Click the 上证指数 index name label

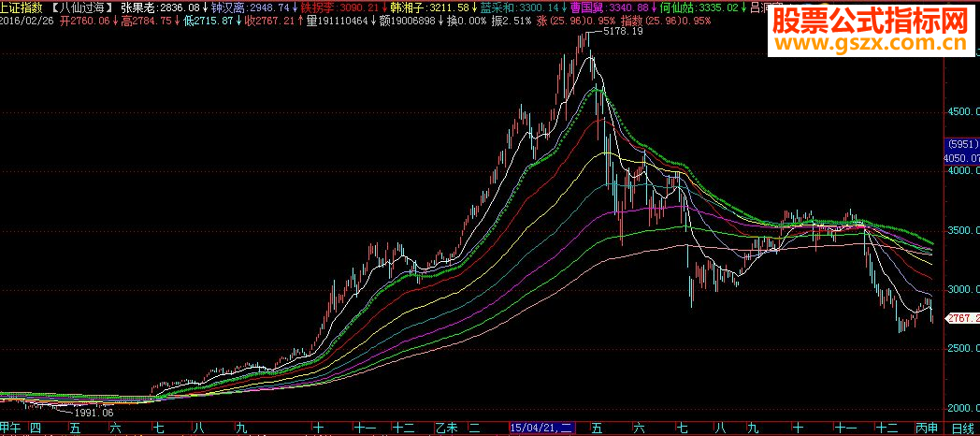(22, 8)
